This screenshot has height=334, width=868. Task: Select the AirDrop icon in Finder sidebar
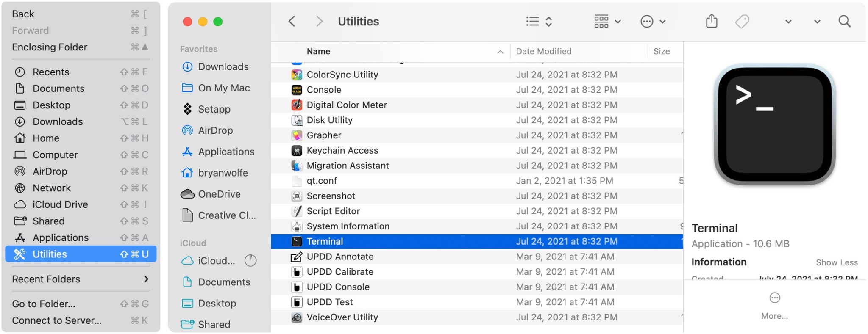click(x=187, y=130)
